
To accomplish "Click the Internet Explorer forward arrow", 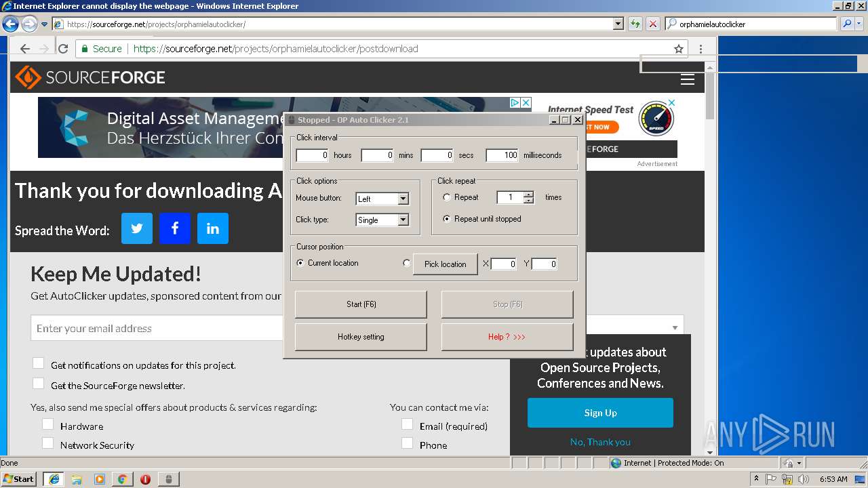I will click(29, 24).
